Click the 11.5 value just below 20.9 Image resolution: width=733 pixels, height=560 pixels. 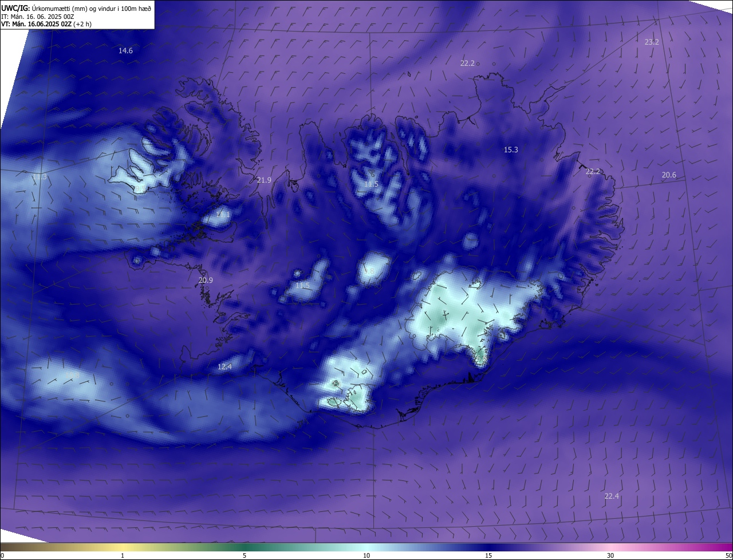(x=302, y=286)
